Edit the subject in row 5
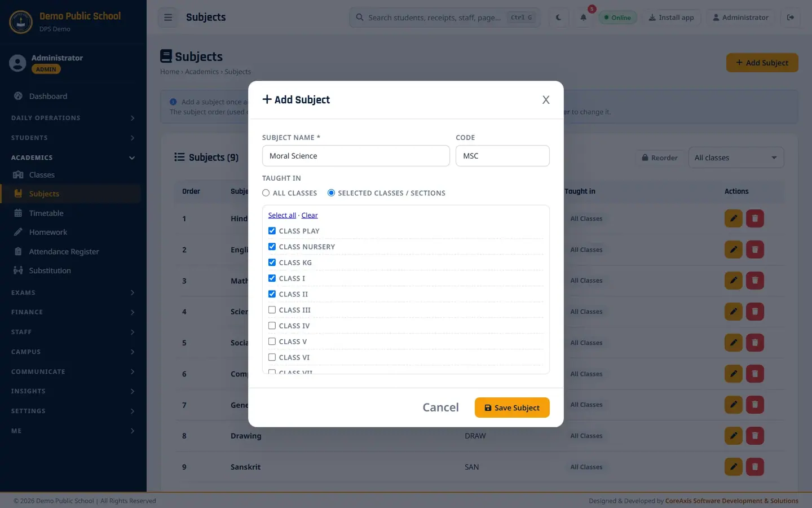This screenshot has width=812, height=508. (733, 343)
